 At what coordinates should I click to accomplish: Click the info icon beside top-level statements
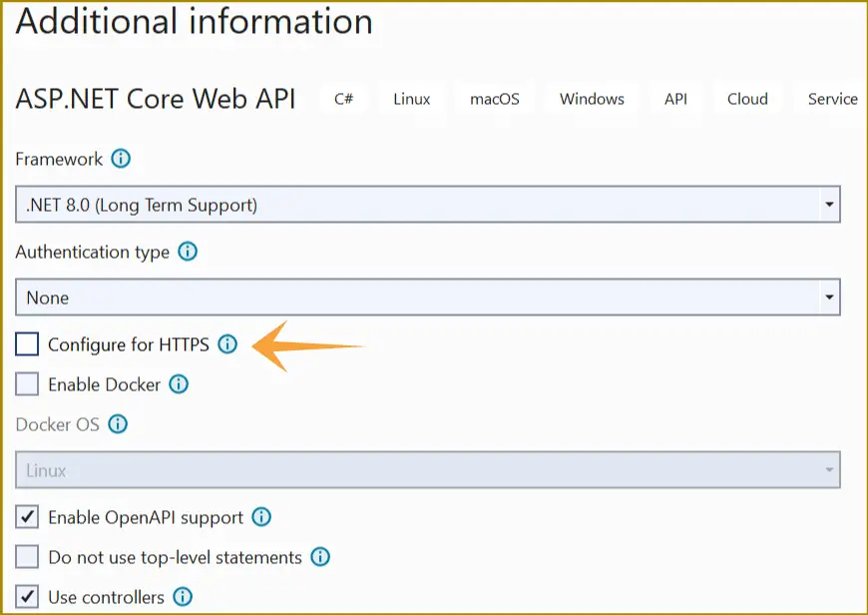point(320,557)
